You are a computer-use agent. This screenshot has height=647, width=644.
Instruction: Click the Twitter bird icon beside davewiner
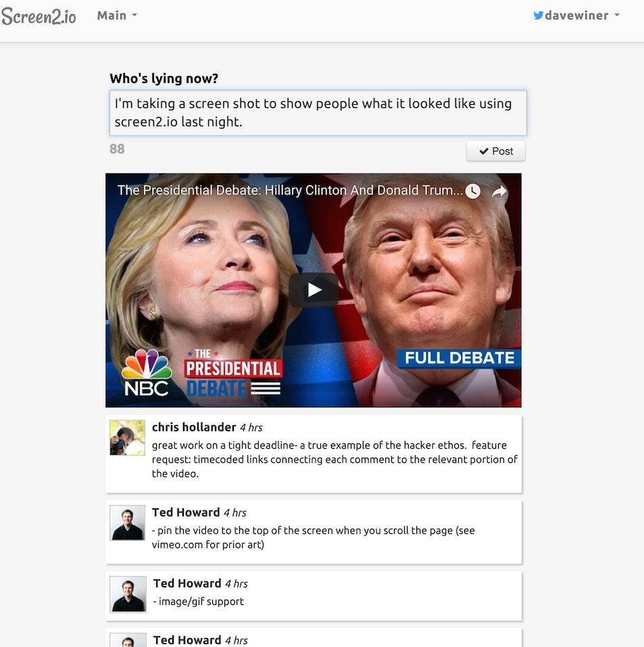click(538, 16)
